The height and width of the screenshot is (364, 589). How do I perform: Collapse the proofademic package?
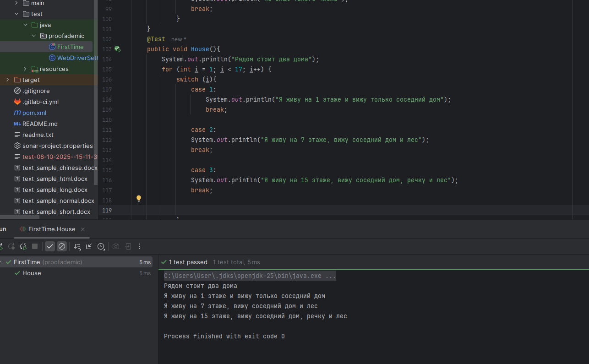(x=34, y=36)
